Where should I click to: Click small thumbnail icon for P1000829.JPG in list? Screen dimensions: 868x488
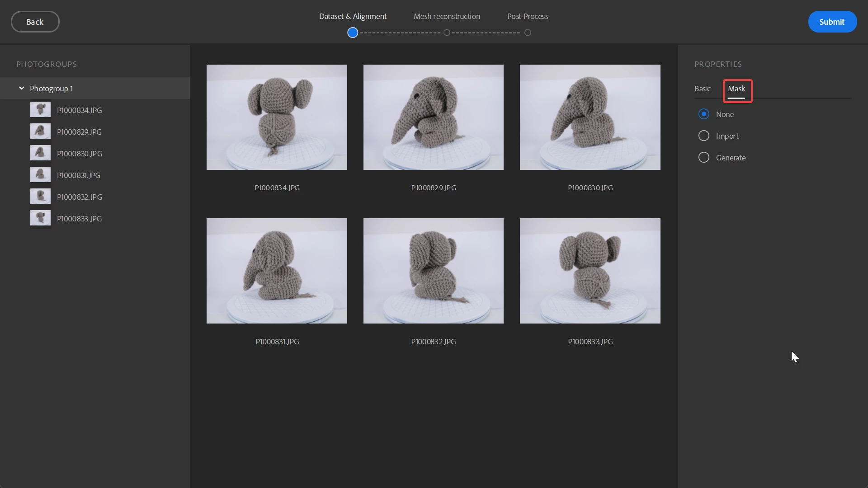coord(40,131)
